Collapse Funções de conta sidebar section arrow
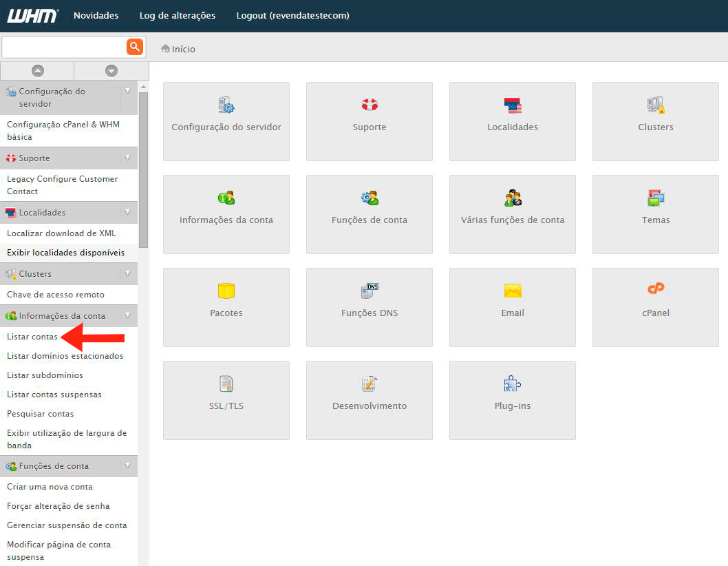 pyautogui.click(x=128, y=465)
